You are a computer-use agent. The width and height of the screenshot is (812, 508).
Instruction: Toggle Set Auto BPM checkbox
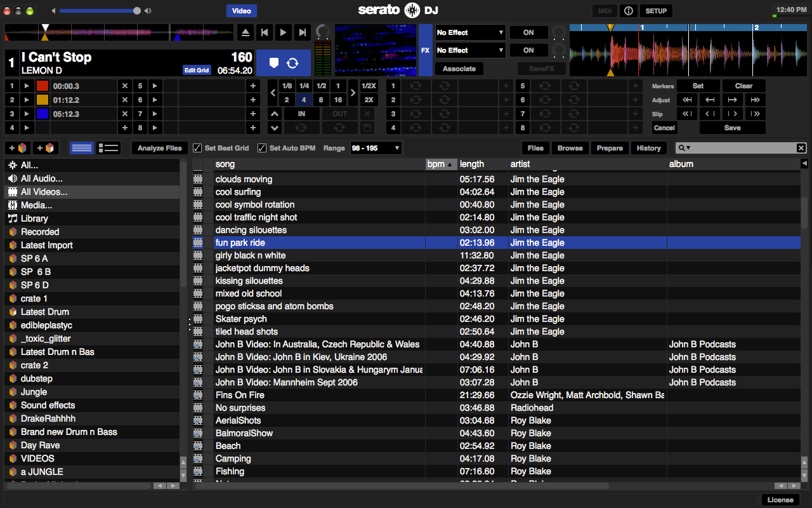coord(262,148)
